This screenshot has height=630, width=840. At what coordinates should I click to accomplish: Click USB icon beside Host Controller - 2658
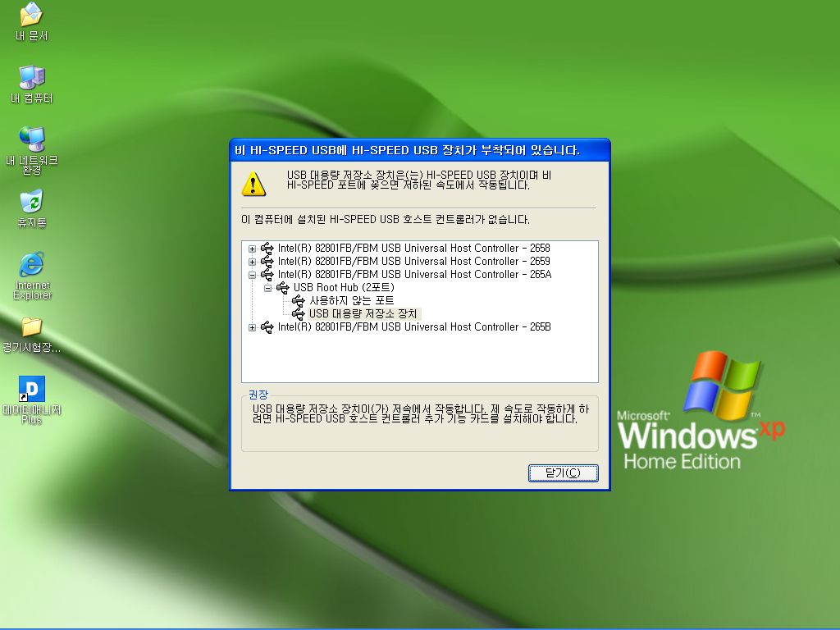click(267, 248)
